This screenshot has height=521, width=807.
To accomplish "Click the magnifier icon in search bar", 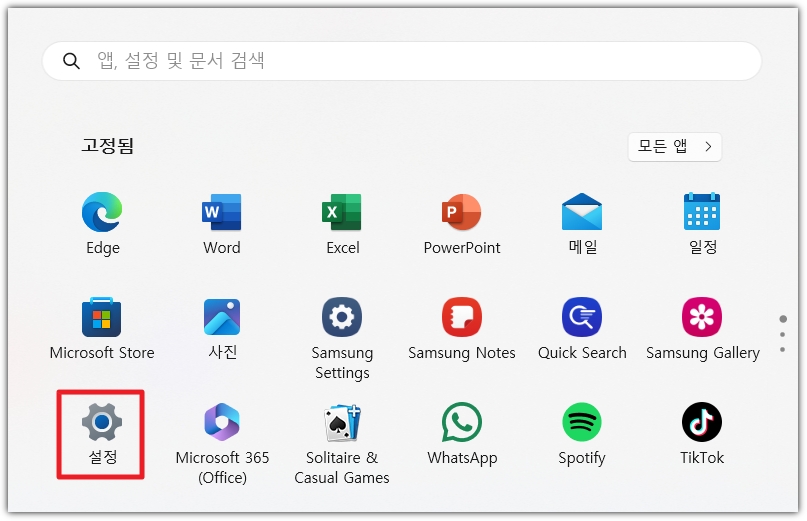I will click(x=71, y=61).
